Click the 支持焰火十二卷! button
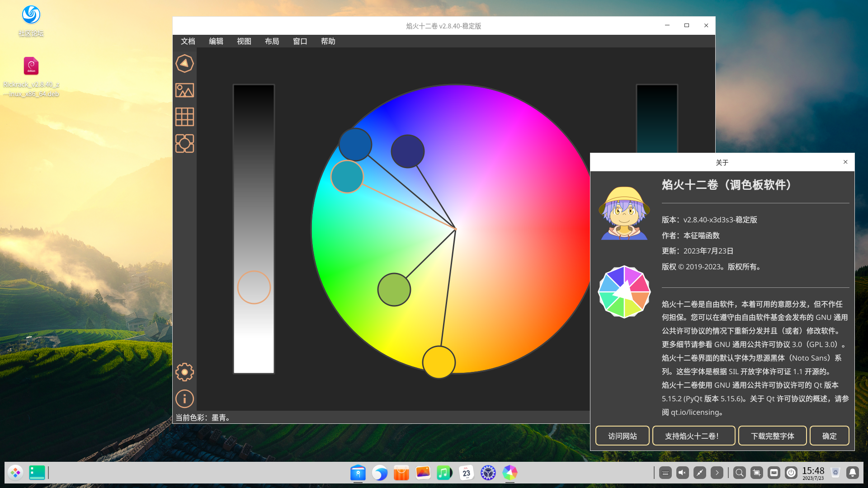This screenshot has width=868, height=488. [693, 436]
